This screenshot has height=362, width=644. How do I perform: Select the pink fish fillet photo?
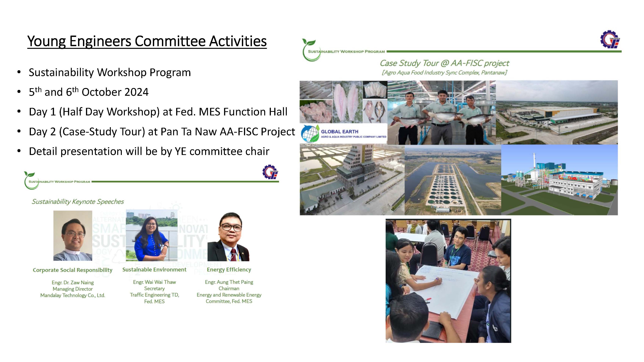tap(348, 102)
